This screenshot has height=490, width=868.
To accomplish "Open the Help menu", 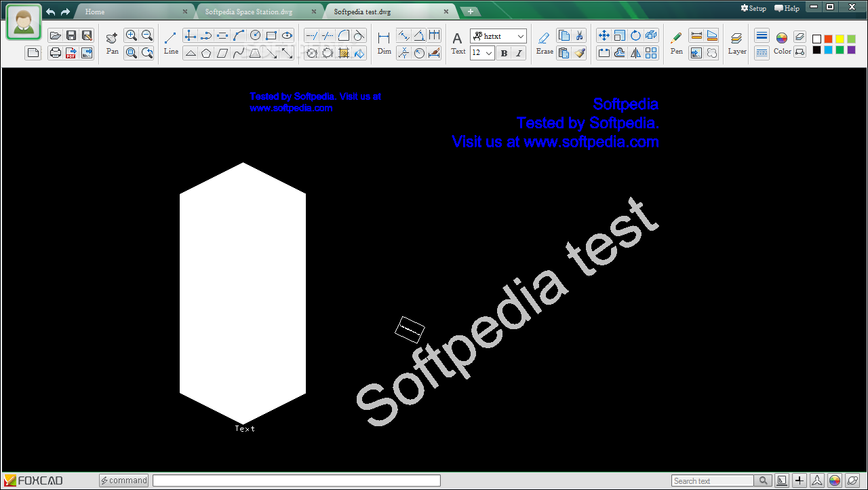I will coord(787,8).
